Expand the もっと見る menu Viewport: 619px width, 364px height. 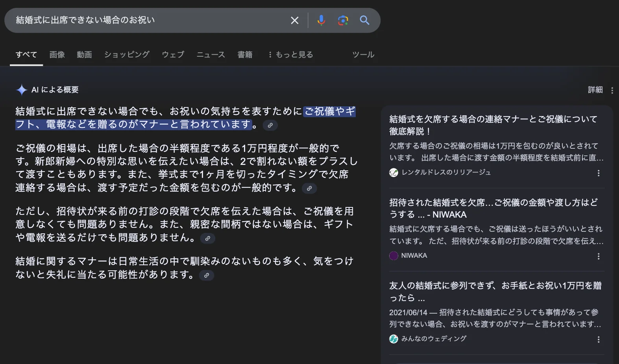290,54
